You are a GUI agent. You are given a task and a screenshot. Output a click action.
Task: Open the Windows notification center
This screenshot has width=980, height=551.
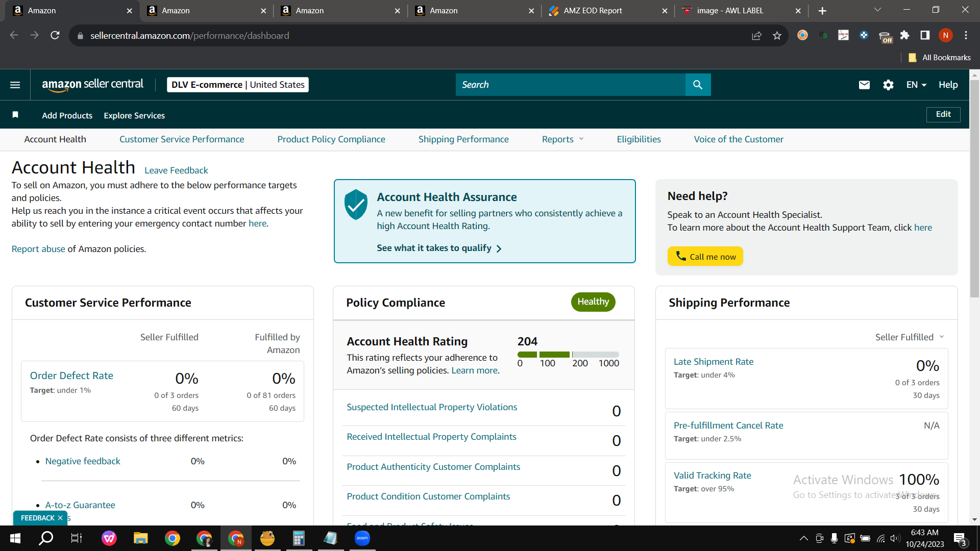pyautogui.click(x=960, y=539)
